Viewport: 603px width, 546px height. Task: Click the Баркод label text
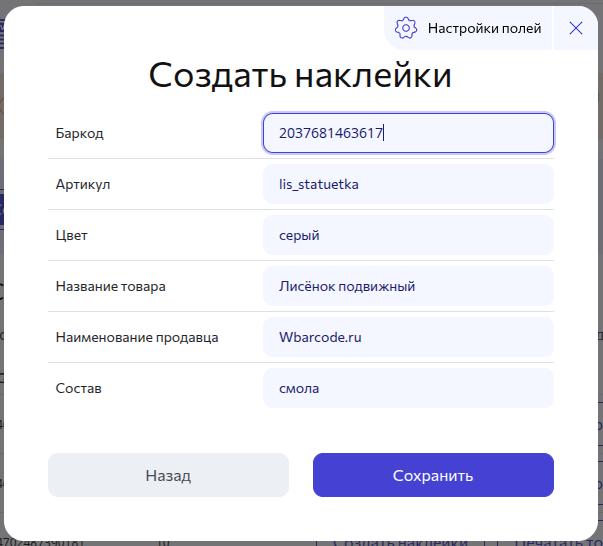[80, 133]
